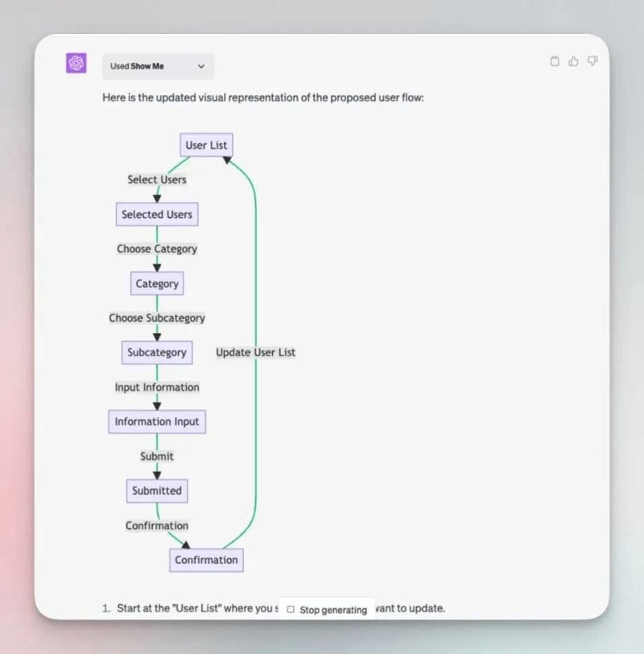Click the thumbs down icon
The width and height of the screenshot is (644, 654).
(x=592, y=61)
